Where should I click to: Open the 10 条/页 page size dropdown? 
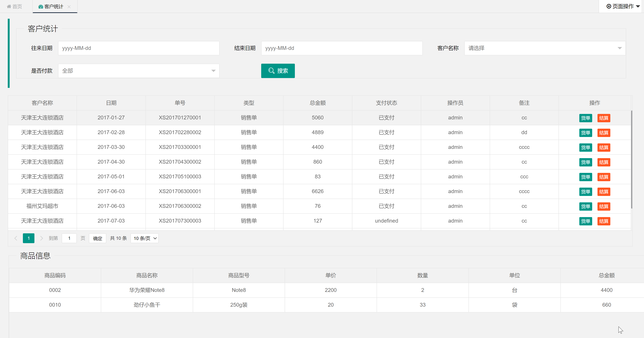(144, 238)
